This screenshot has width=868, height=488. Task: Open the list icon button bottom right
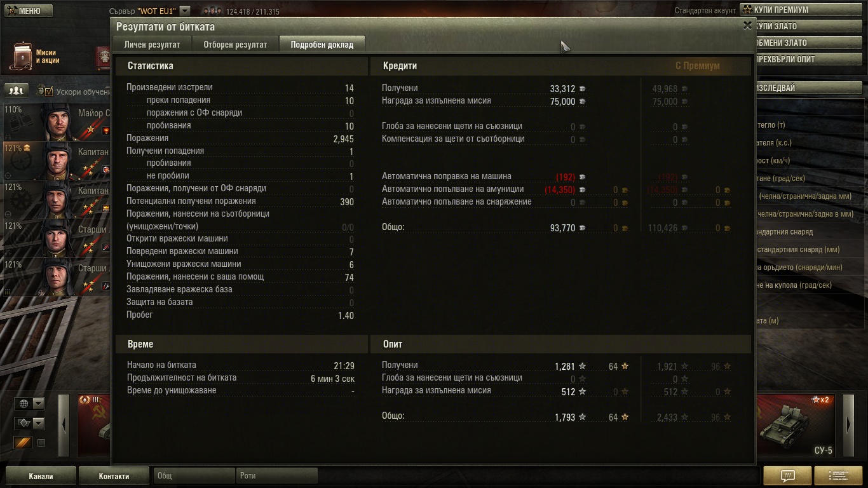point(838,475)
